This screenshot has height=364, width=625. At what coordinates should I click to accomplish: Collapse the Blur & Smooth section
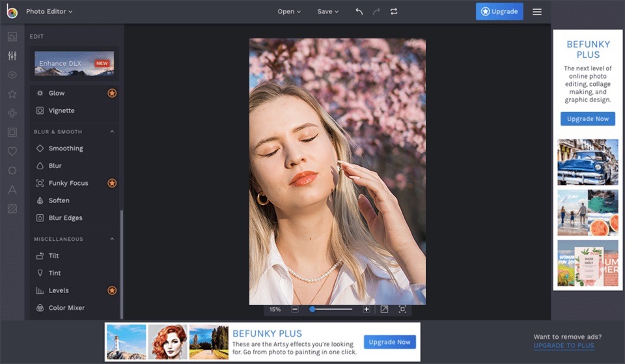click(x=112, y=132)
